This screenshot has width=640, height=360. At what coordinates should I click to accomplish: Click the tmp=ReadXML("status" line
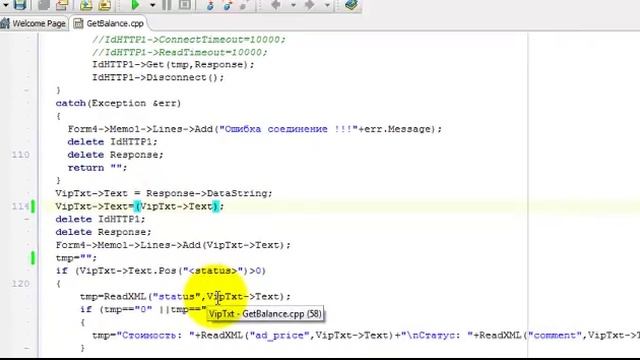point(185,297)
